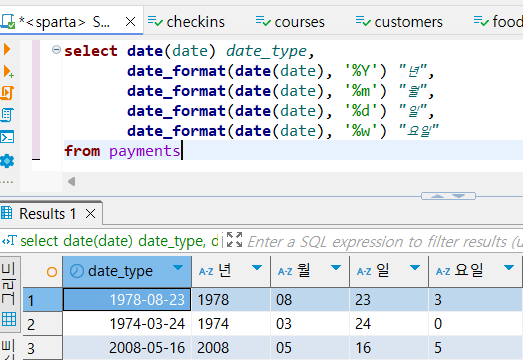Screen dimensions: 523x360
Task: Select row number 1 header
Action: coord(43,300)
